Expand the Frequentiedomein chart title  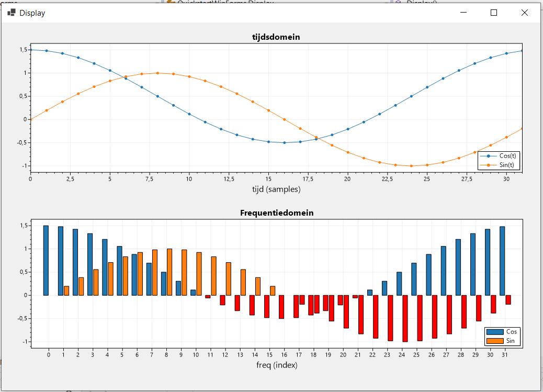coord(276,213)
